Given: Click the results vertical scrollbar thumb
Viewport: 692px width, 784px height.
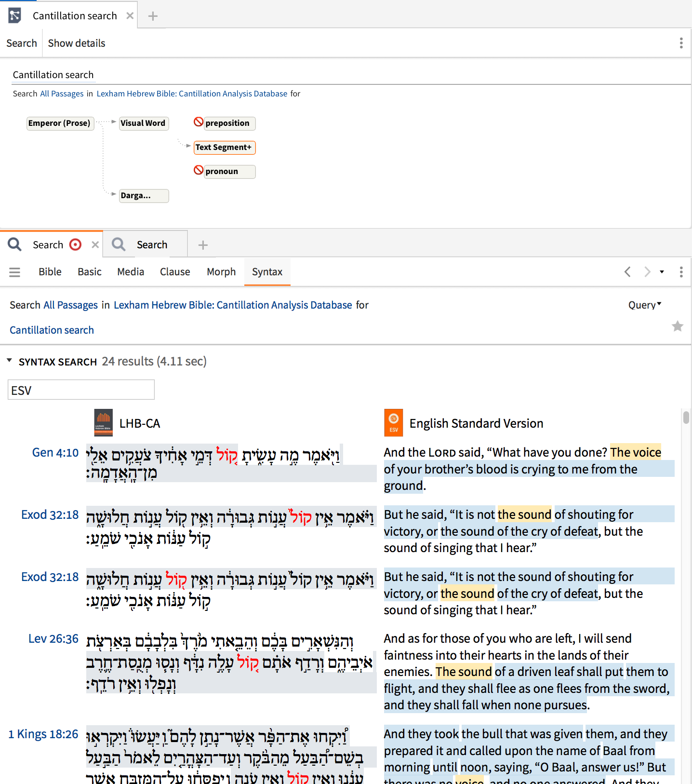Looking at the screenshot, I should pyautogui.click(x=686, y=418).
